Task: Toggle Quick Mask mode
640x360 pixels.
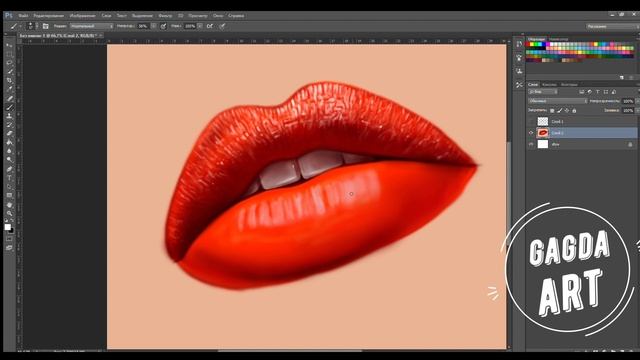Action: point(9,240)
